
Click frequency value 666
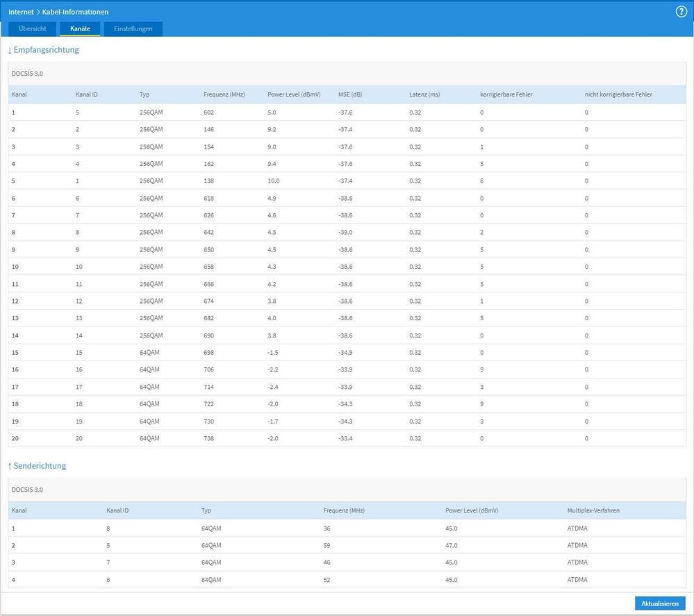point(208,284)
